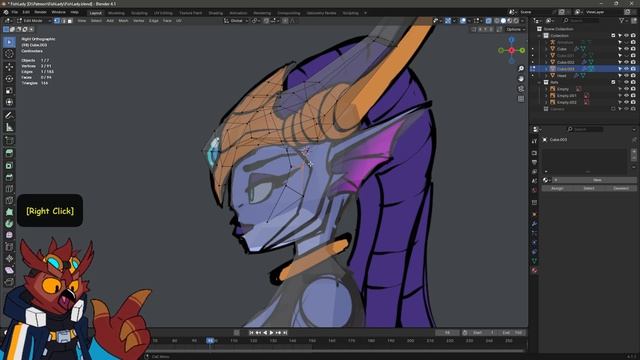This screenshot has height=360, width=640.
Task: Open the Render properties tab icon
Action: pos(534,153)
